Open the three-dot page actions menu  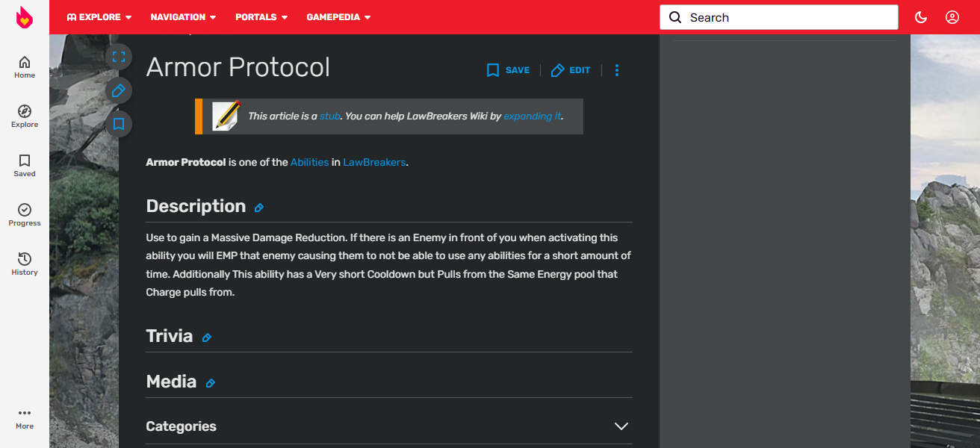point(617,70)
